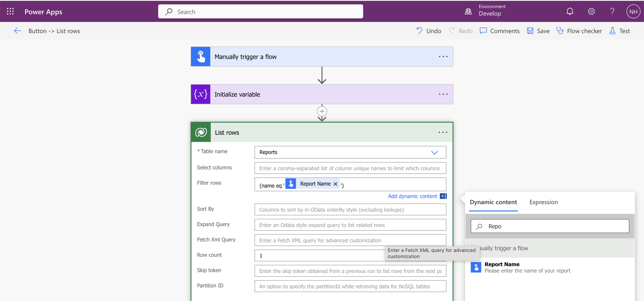The width and height of the screenshot is (644, 301).
Task: Click the blue plus next to Add dynamic content
Action: pos(443,196)
